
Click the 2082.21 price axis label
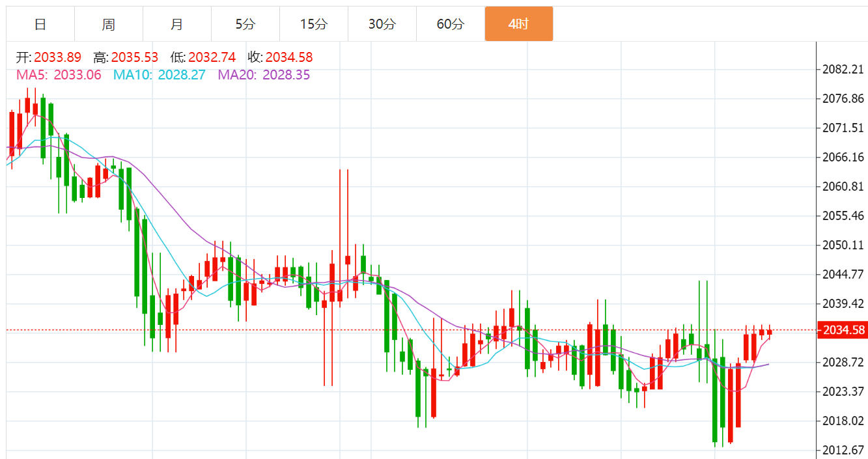coord(844,70)
